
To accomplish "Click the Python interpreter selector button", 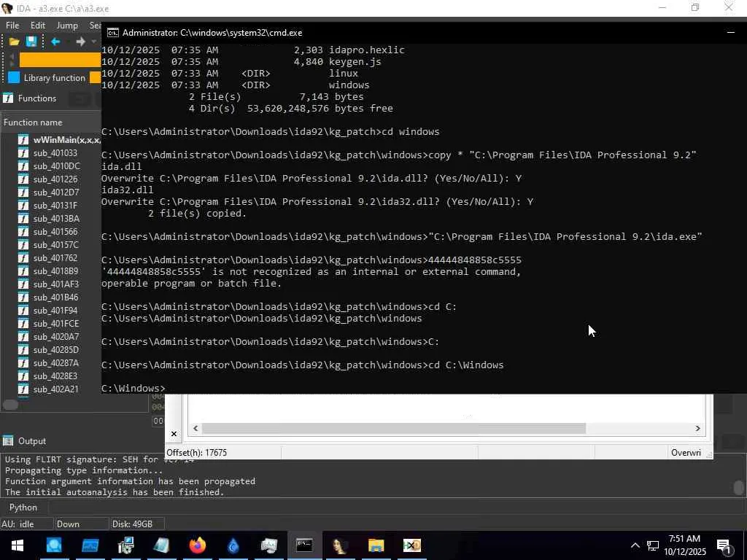I will tap(23, 507).
